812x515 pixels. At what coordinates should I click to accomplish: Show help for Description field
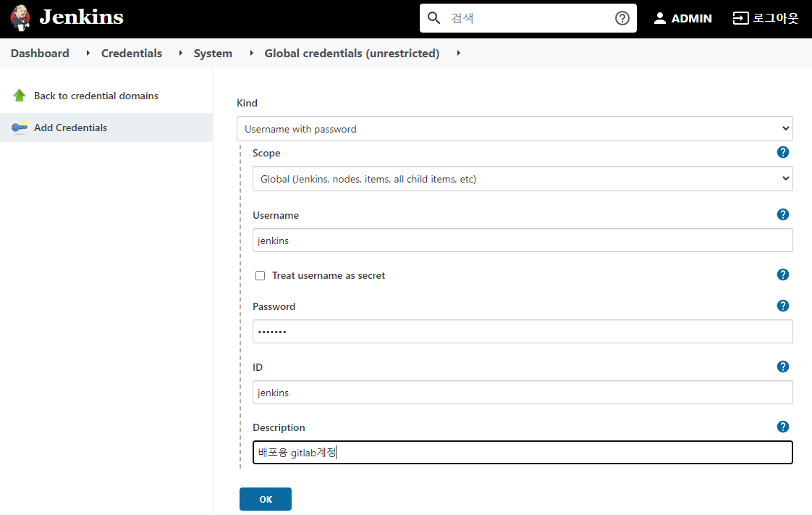click(782, 427)
